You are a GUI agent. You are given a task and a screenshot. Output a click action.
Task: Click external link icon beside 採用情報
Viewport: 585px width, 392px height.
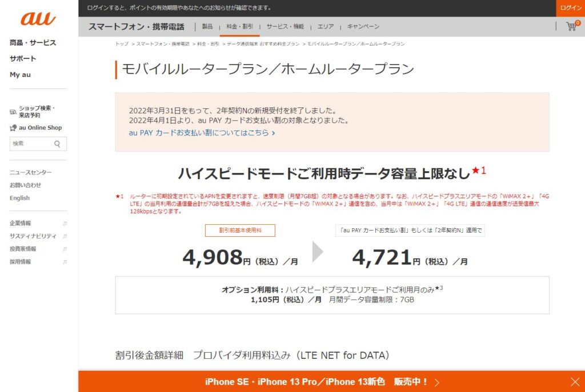pyautogui.click(x=65, y=262)
